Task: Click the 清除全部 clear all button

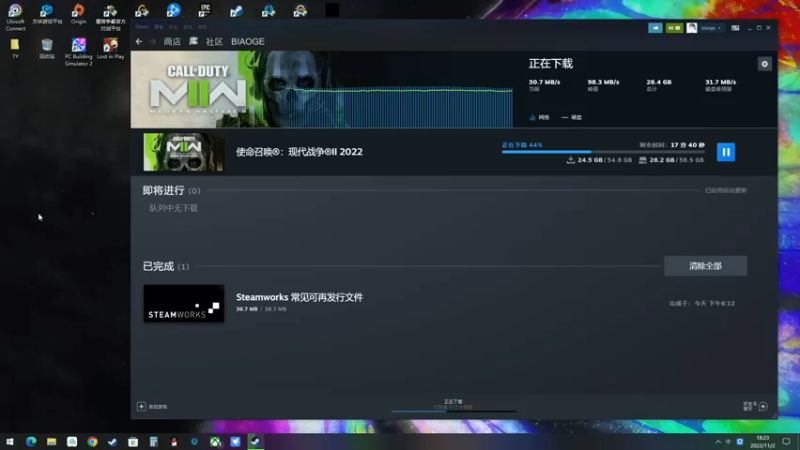Action: coord(705,266)
